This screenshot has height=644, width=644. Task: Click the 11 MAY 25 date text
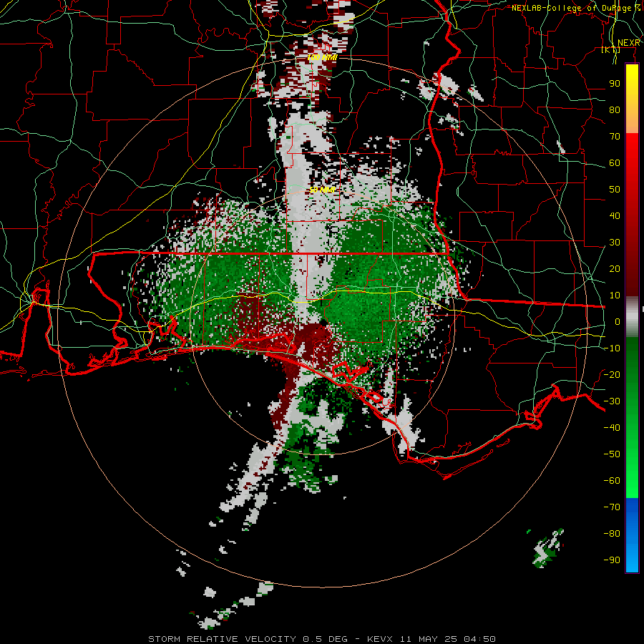pos(429,639)
